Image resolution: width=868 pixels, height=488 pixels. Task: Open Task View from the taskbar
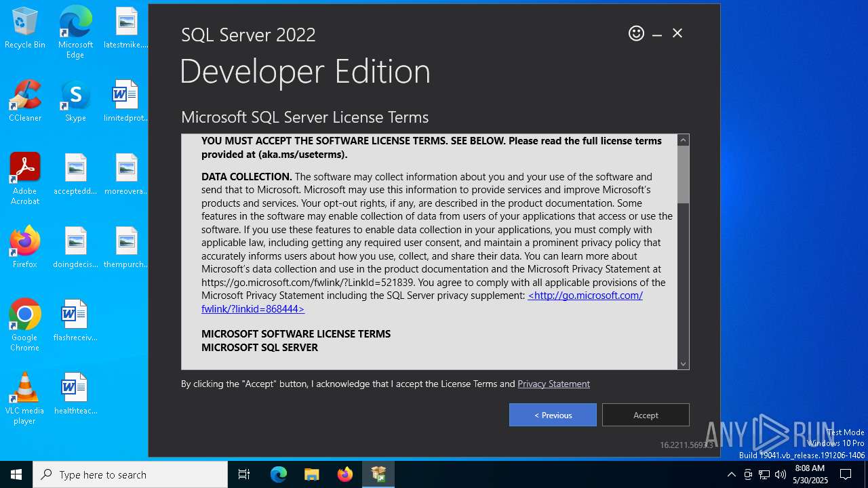pyautogui.click(x=244, y=474)
